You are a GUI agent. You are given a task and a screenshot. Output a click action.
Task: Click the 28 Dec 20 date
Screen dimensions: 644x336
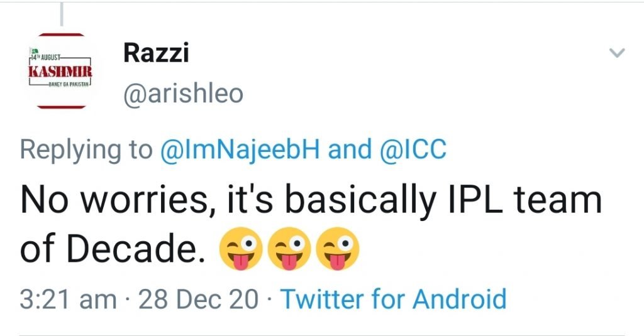(199, 299)
